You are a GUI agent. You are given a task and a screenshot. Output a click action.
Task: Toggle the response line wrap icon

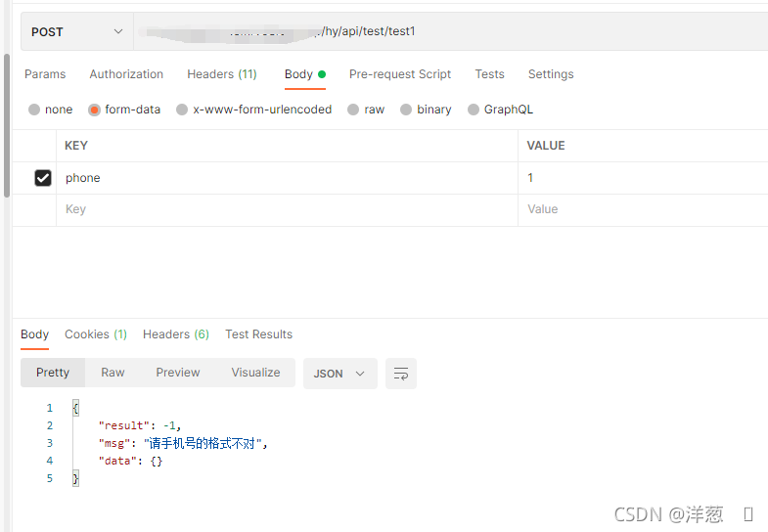[x=401, y=374]
